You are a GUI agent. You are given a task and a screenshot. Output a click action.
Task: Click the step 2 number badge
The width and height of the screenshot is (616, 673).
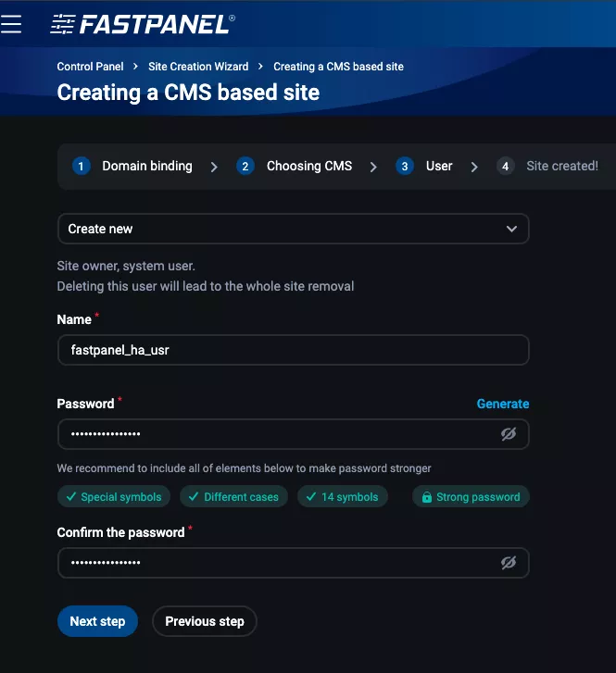[245, 167]
